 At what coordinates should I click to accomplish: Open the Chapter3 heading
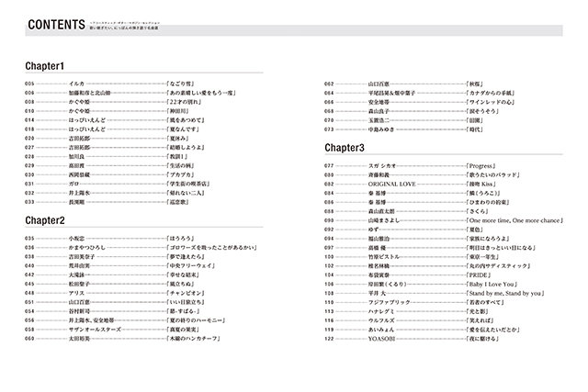[x=352, y=147]
